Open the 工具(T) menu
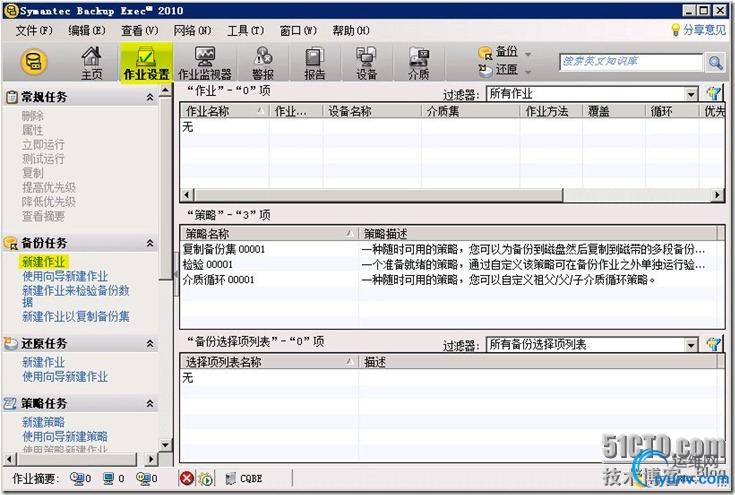The height and width of the screenshot is (495, 735). point(245,30)
